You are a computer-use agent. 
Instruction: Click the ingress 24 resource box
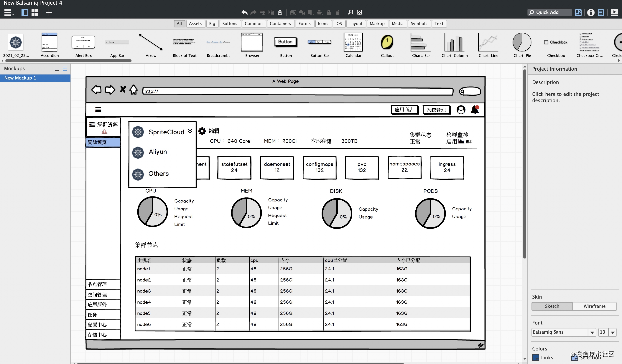(447, 168)
